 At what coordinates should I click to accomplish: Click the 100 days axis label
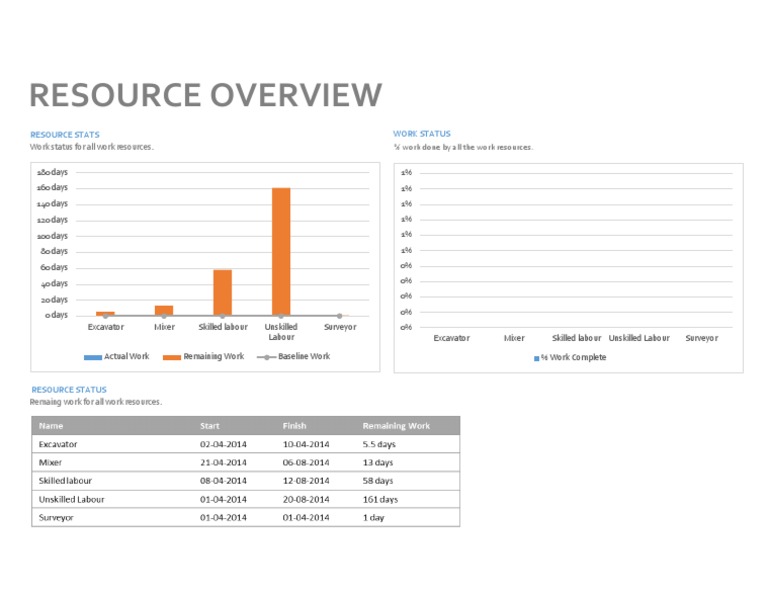(x=52, y=236)
